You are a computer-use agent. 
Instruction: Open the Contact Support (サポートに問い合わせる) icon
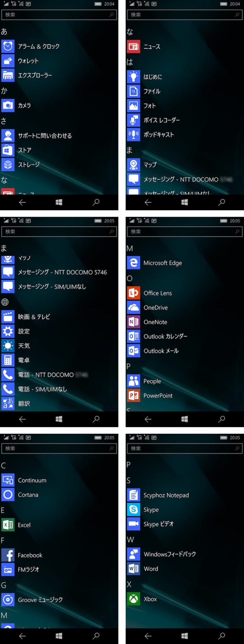click(8, 136)
